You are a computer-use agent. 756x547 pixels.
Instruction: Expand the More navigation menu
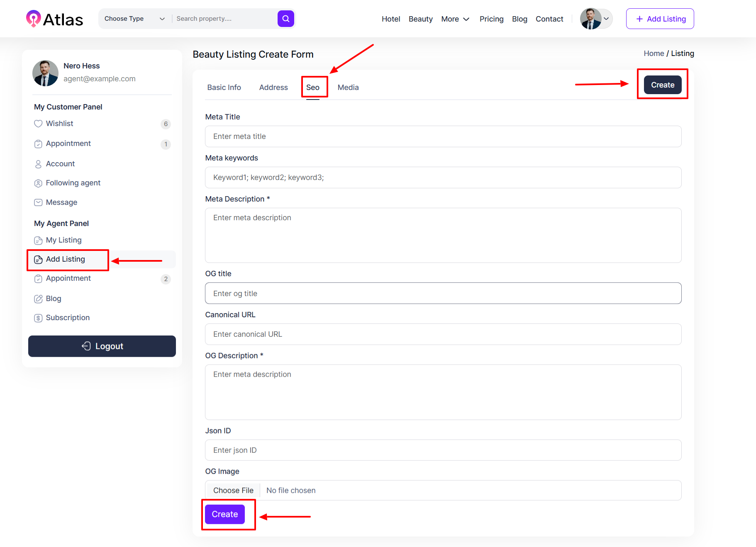pyautogui.click(x=455, y=19)
